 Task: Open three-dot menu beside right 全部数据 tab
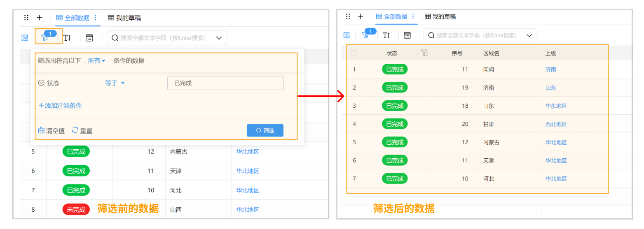tap(413, 16)
